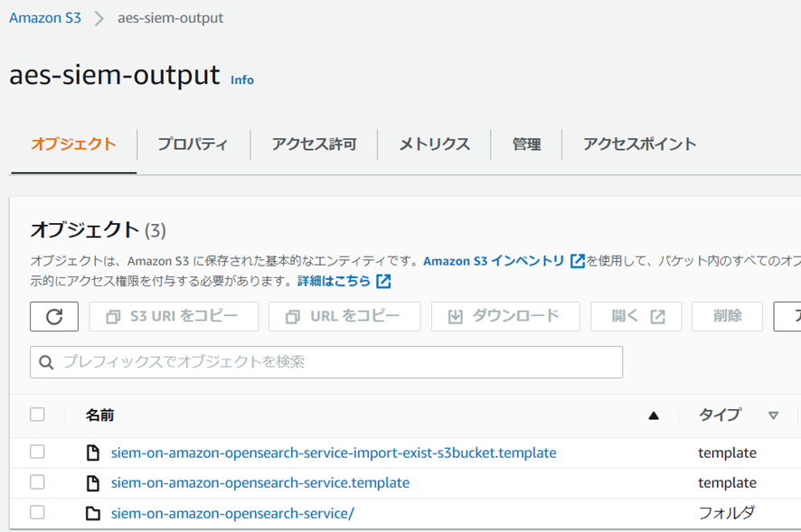Click the URL をコピー button

(x=344, y=316)
